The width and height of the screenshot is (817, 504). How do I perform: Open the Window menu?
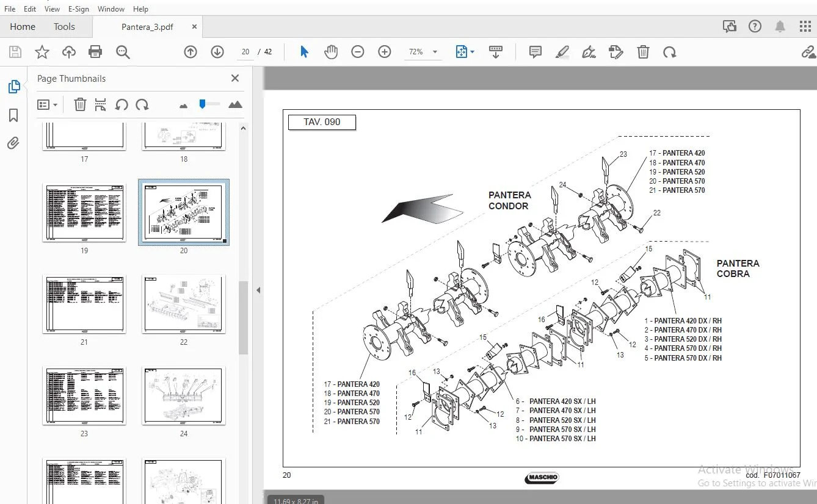pos(111,9)
